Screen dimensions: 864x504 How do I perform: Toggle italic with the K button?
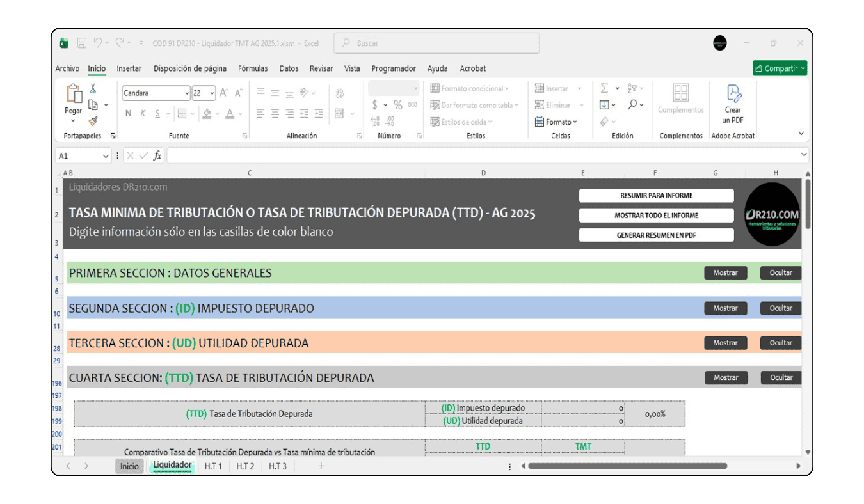143,114
